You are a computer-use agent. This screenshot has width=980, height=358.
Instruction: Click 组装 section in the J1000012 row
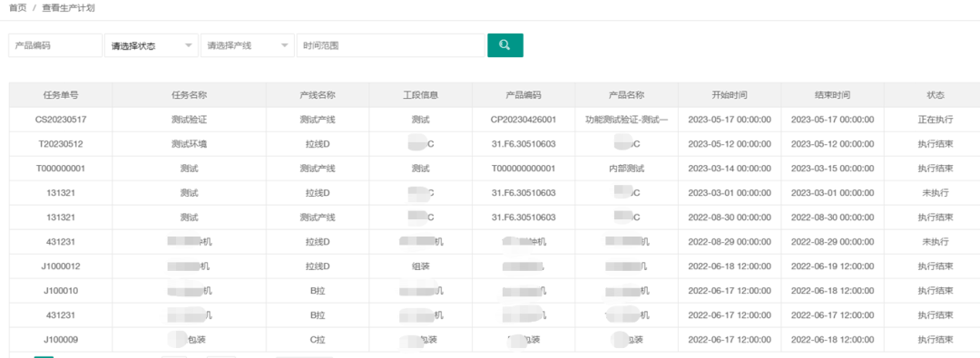click(x=421, y=266)
